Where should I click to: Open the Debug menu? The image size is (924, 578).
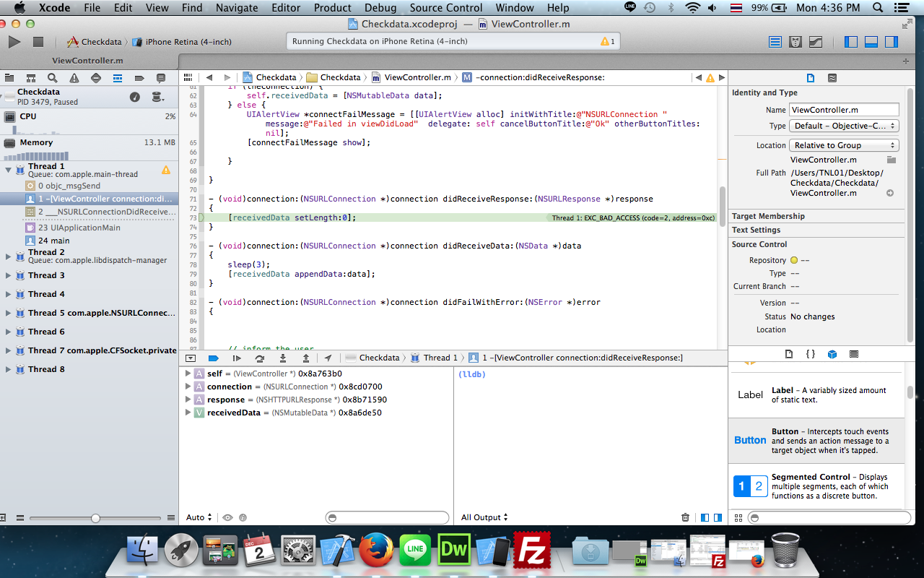380,8
